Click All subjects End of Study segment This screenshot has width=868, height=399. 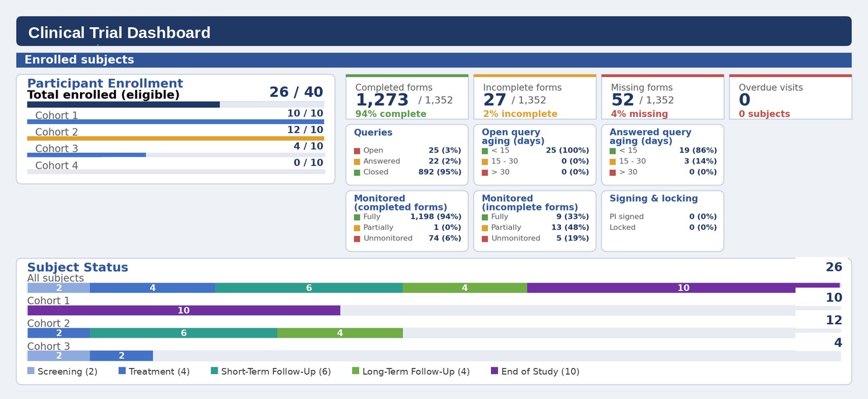coord(683,288)
